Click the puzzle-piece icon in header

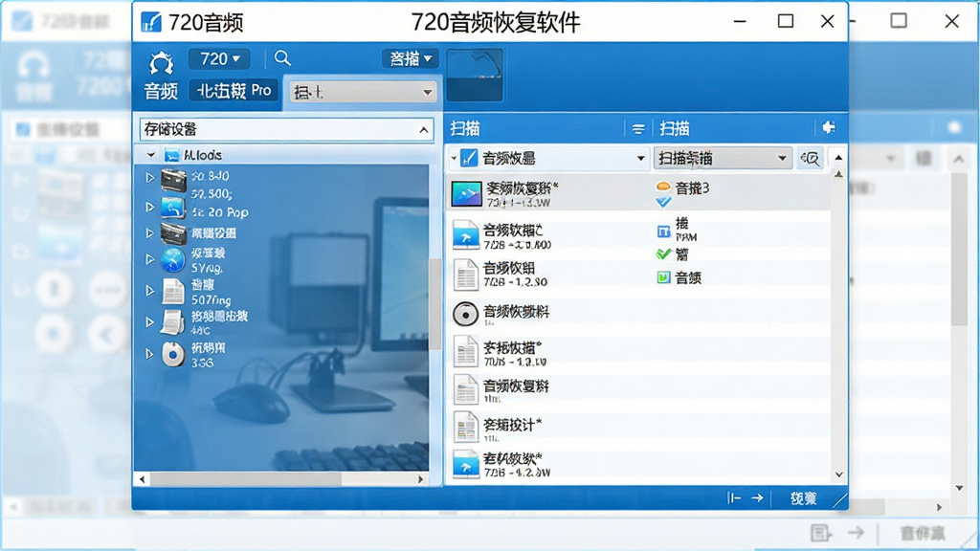point(829,127)
